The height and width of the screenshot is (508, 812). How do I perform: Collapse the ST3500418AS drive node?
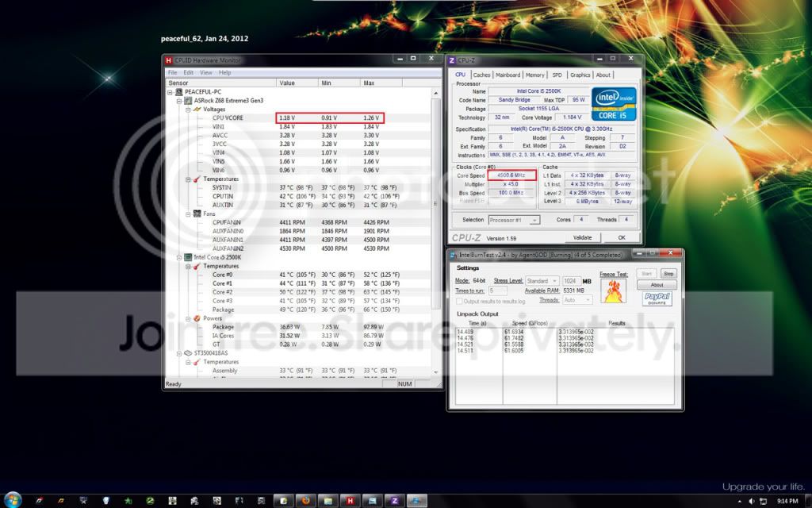click(179, 353)
